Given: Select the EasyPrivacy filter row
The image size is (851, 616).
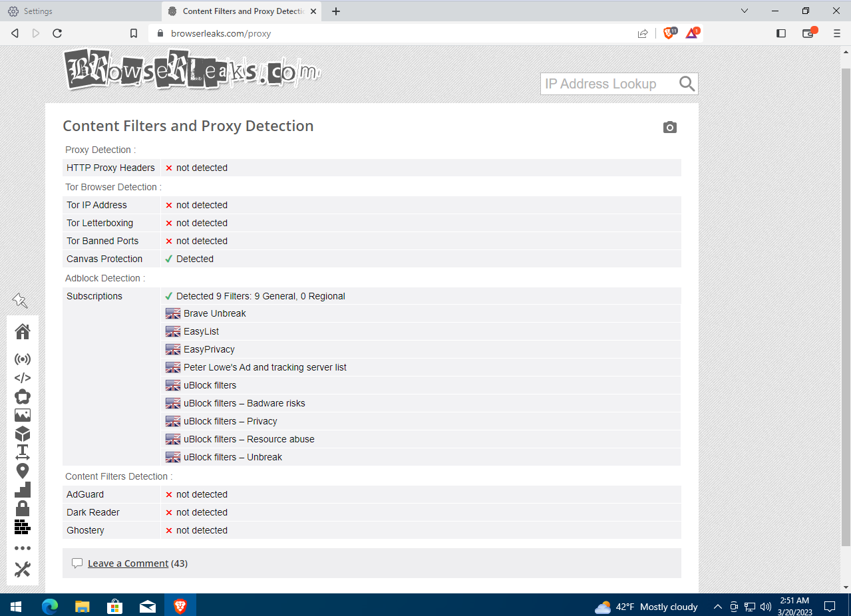Looking at the screenshot, I should coord(421,349).
